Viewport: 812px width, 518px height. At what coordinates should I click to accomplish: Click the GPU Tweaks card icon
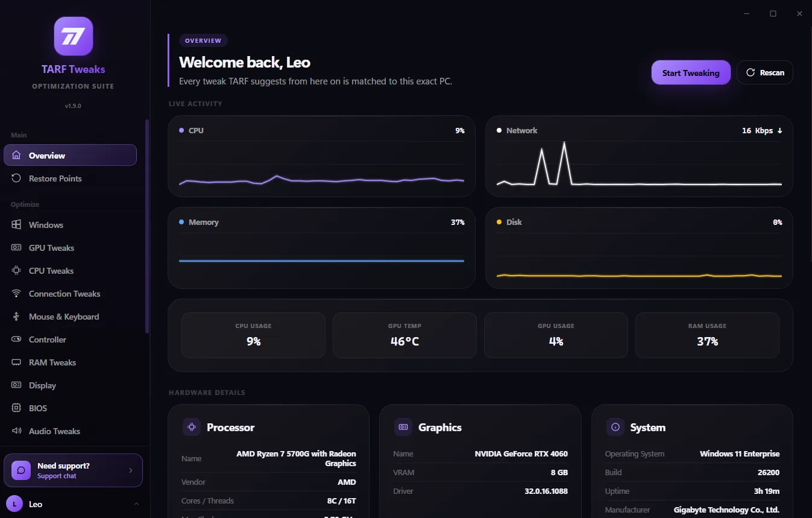16,248
